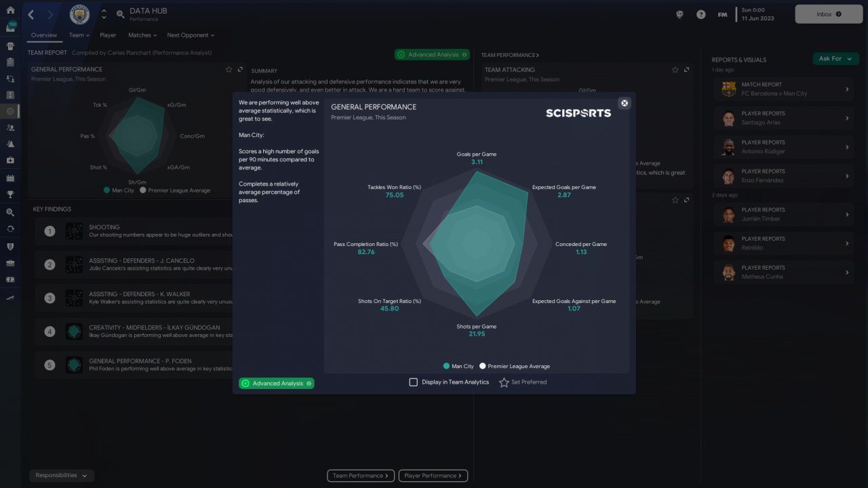Screen dimensions: 868x488
Task: Open the Training cones sidebar icon
Action: (x=10, y=144)
